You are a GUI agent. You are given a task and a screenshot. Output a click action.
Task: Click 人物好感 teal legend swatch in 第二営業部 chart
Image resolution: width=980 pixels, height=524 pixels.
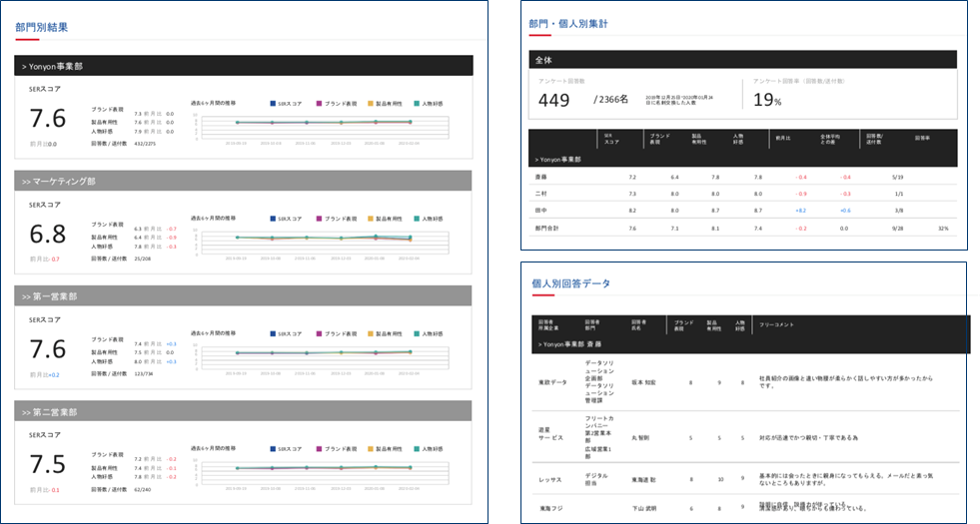(417, 449)
